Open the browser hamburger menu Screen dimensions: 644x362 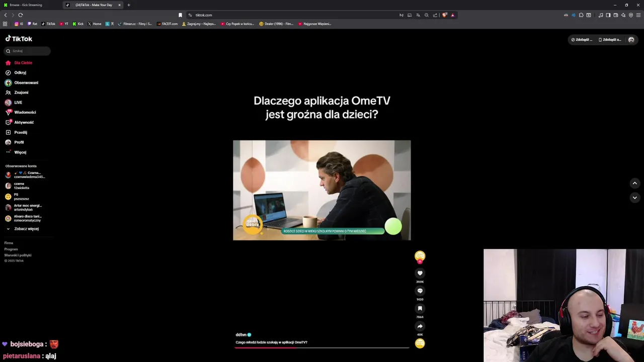[638, 15]
